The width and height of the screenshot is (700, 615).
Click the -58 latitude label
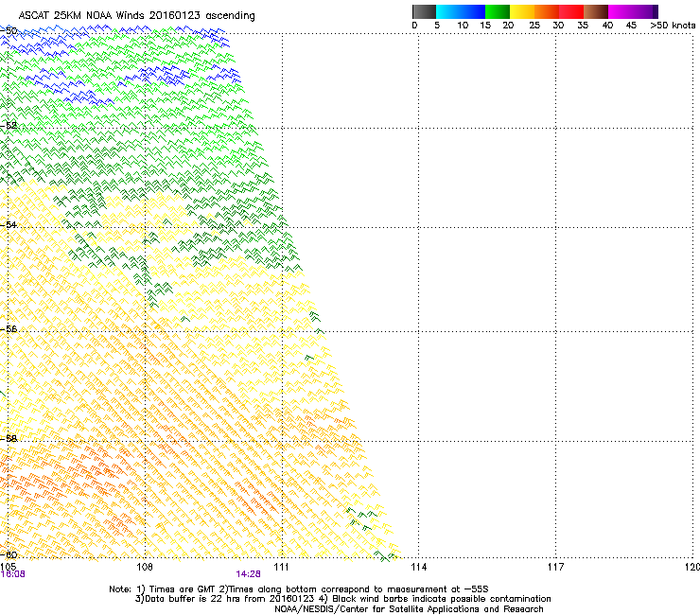coord(9,438)
